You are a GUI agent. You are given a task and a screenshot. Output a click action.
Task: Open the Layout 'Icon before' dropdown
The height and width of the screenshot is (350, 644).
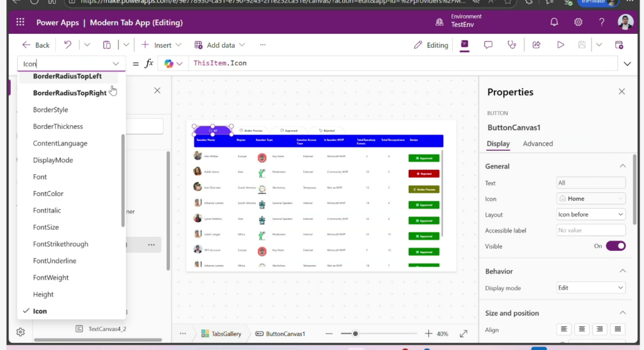(x=591, y=214)
